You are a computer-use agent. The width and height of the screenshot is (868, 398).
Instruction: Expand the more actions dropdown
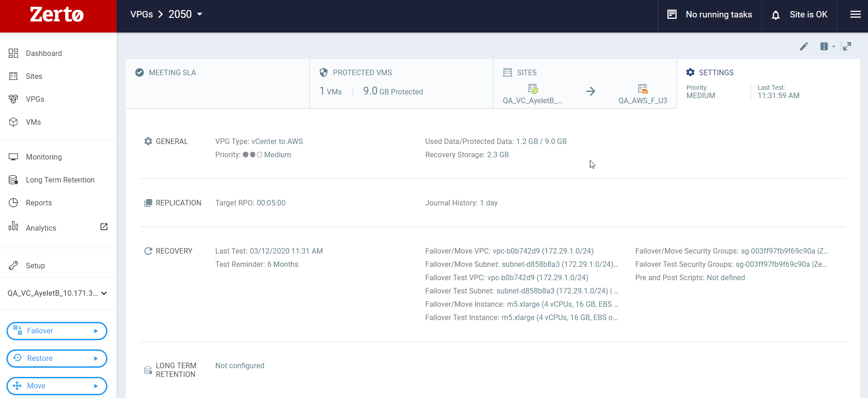point(828,46)
